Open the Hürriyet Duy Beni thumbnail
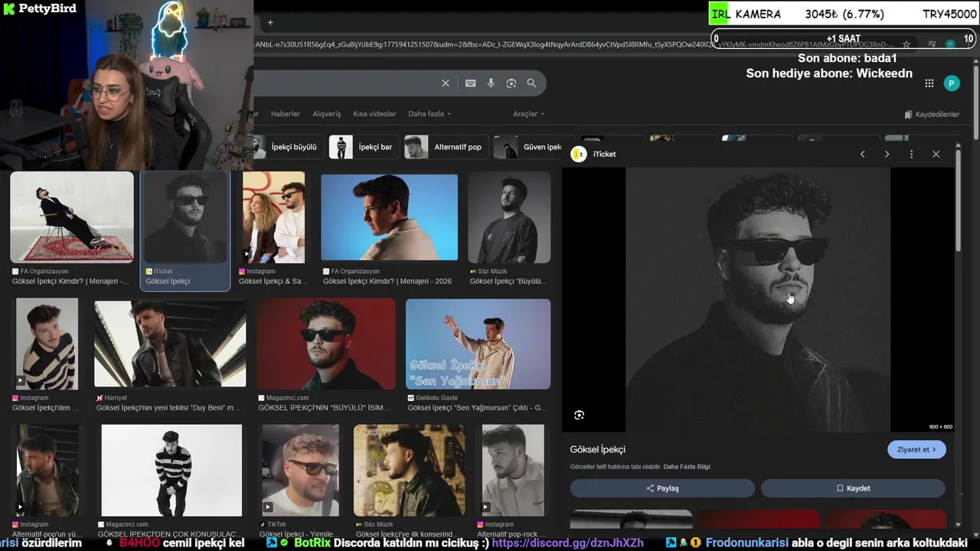980x551 pixels. [x=170, y=344]
